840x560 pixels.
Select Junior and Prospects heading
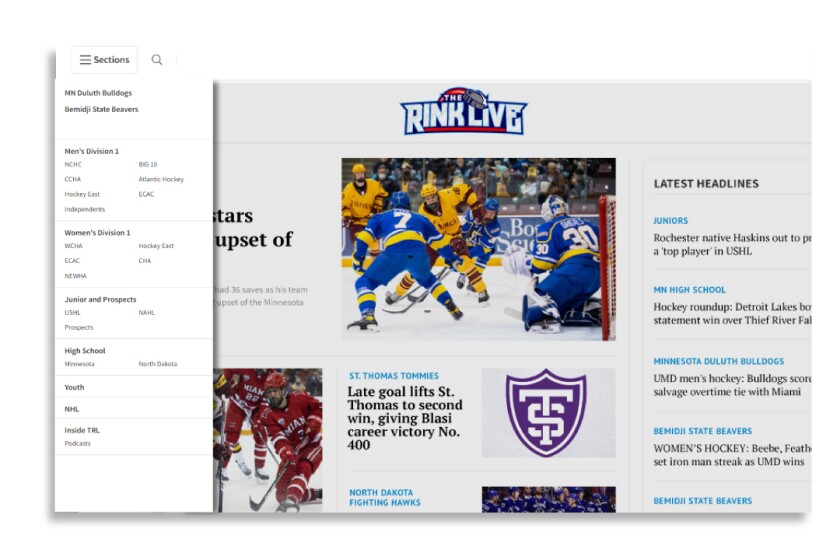(x=100, y=299)
